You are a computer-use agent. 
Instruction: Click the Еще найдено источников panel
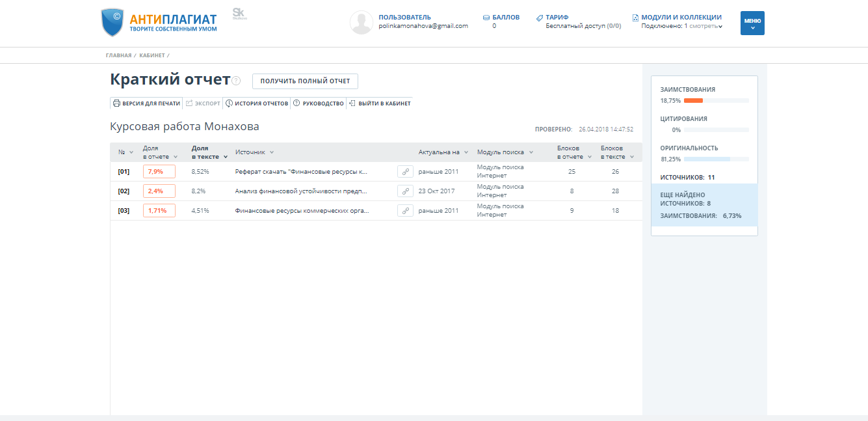[704, 205]
